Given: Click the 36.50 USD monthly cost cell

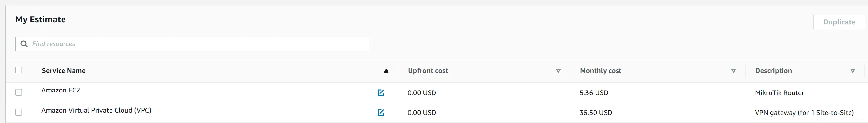Looking at the screenshot, I should (x=596, y=113).
